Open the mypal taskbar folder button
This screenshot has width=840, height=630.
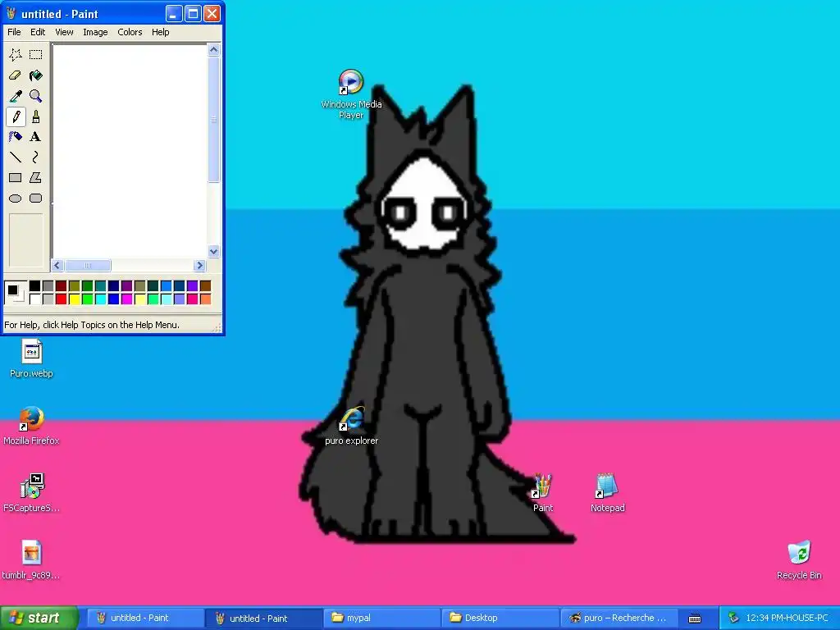pos(382,619)
